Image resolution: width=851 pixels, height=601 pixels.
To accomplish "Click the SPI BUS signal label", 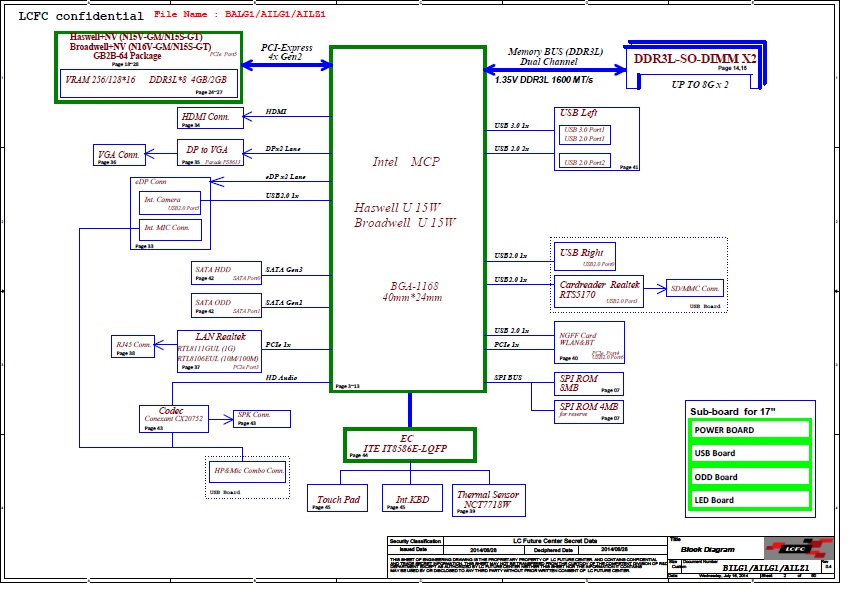I will pyautogui.click(x=508, y=378).
